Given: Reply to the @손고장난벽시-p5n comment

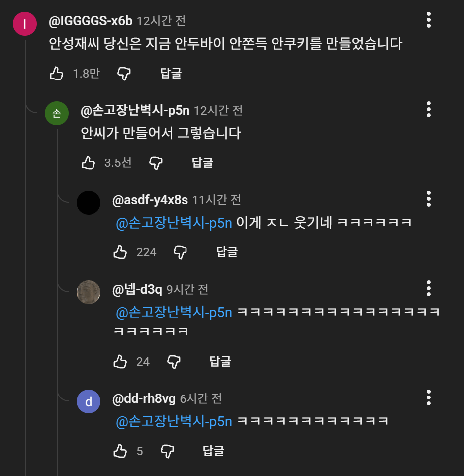Looking at the screenshot, I should click(x=202, y=163).
